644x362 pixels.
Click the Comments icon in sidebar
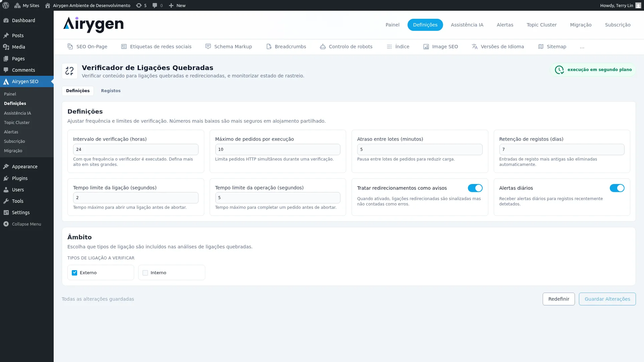click(6, 70)
